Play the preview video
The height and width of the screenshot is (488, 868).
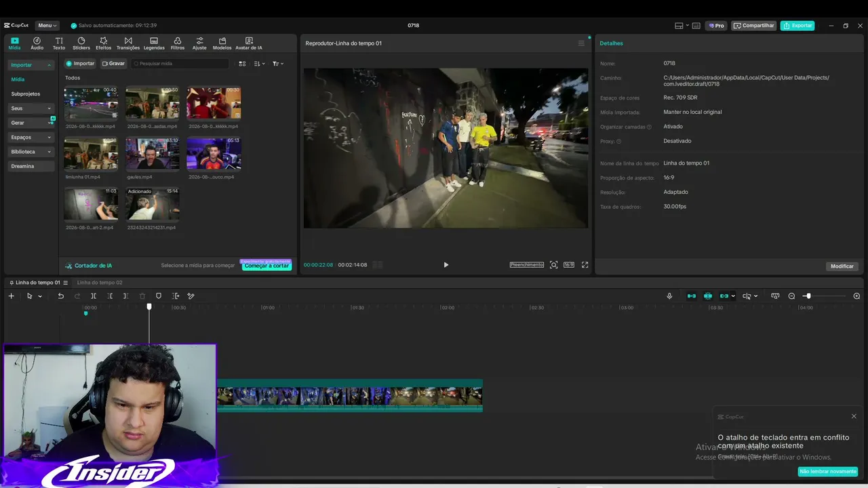point(446,265)
